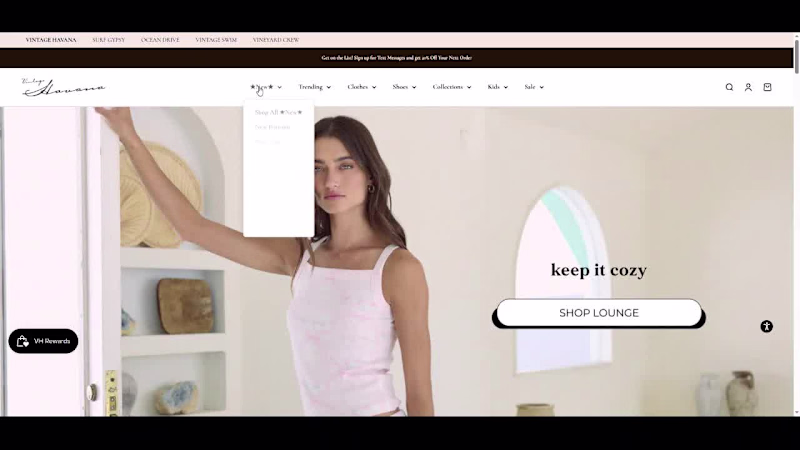Expand the Trending dropdown menu
The width and height of the screenshot is (800, 450).
point(315,87)
